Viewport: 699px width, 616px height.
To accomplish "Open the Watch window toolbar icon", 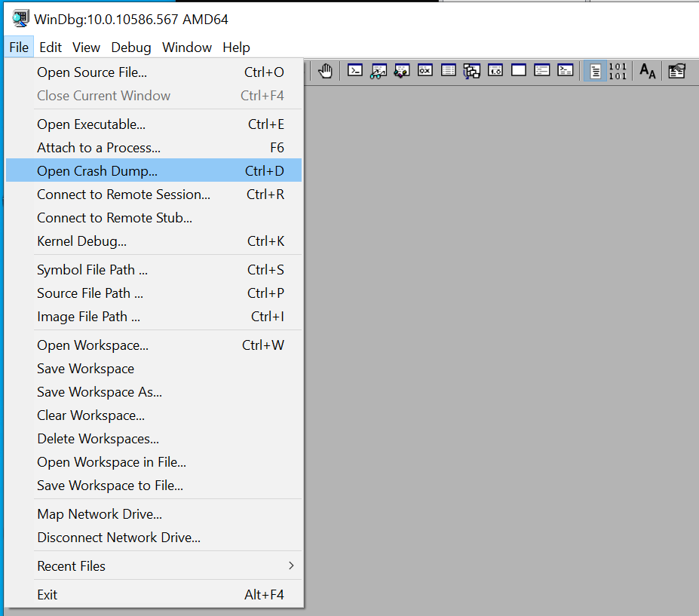I will pos(379,71).
